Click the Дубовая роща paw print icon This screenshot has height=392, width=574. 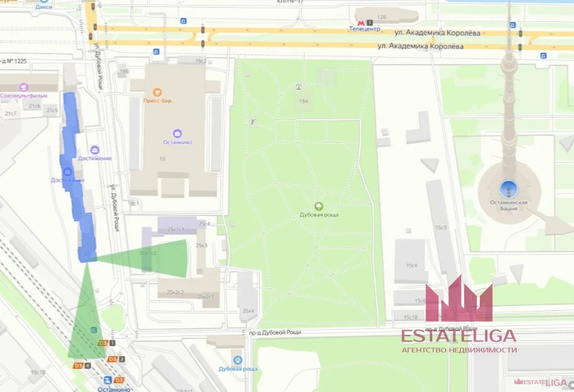click(x=238, y=360)
